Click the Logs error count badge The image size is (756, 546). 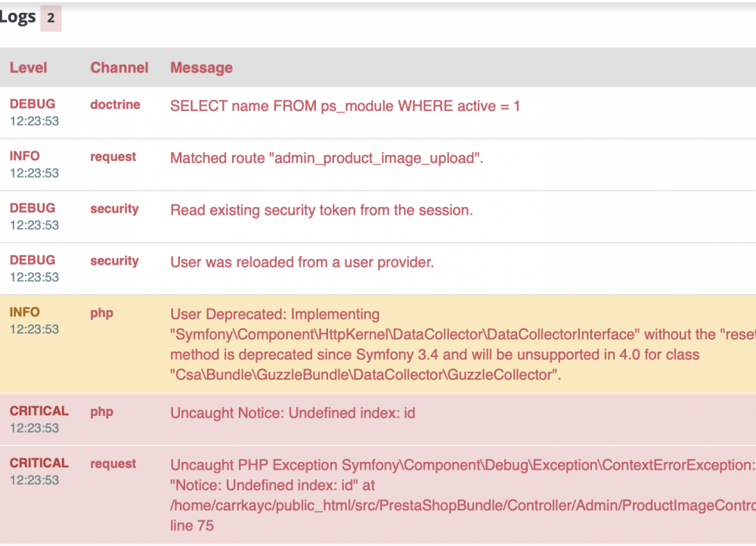[51, 18]
